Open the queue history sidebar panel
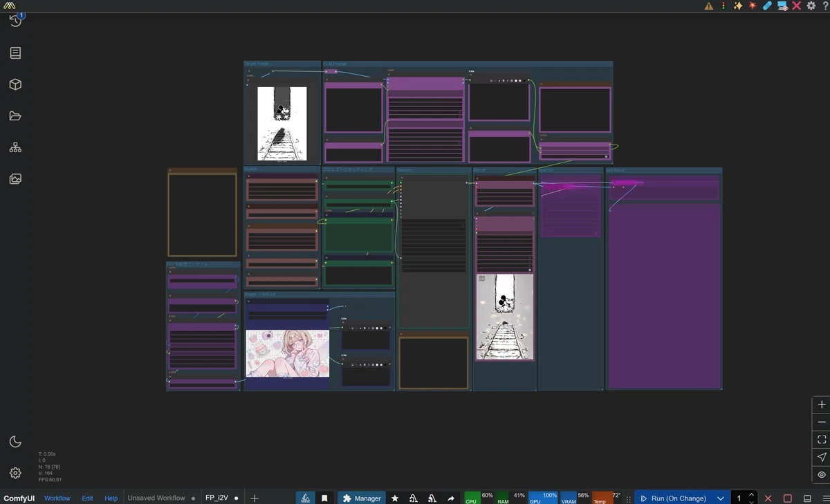Viewport: 830px width, 504px height. point(15,20)
